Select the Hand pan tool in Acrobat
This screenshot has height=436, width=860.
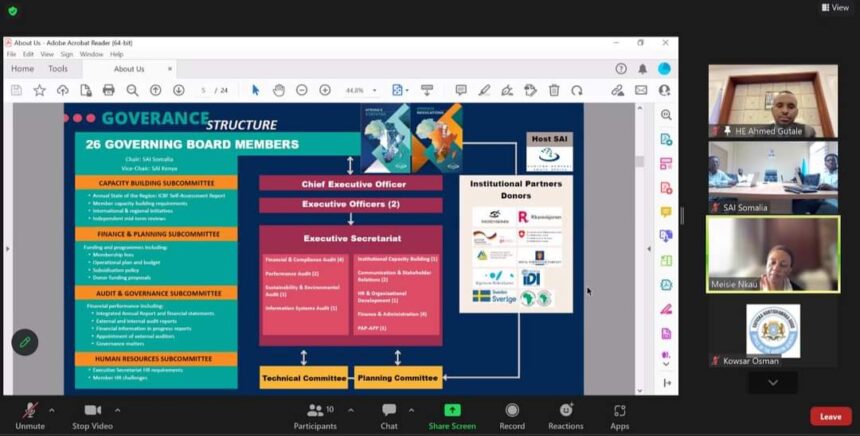(279, 90)
